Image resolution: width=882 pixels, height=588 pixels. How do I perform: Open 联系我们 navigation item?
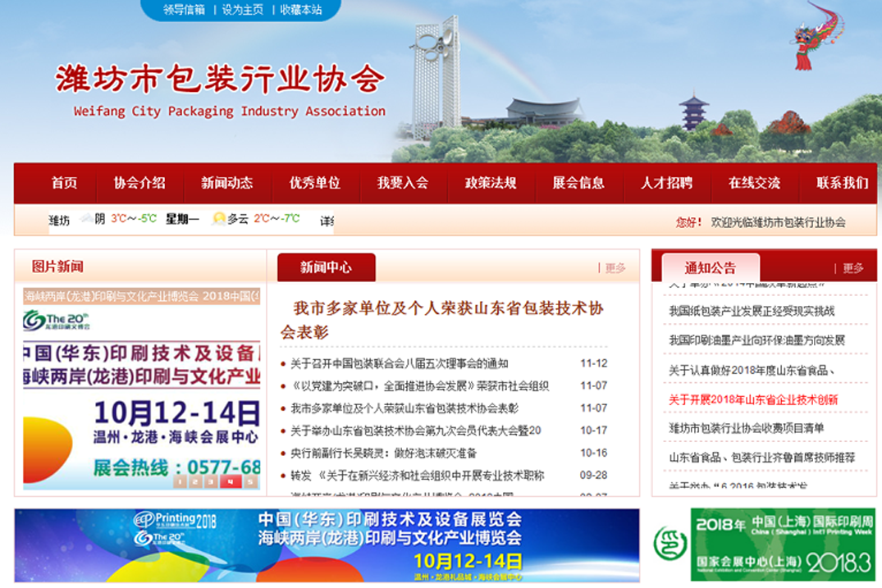click(842, 183)
